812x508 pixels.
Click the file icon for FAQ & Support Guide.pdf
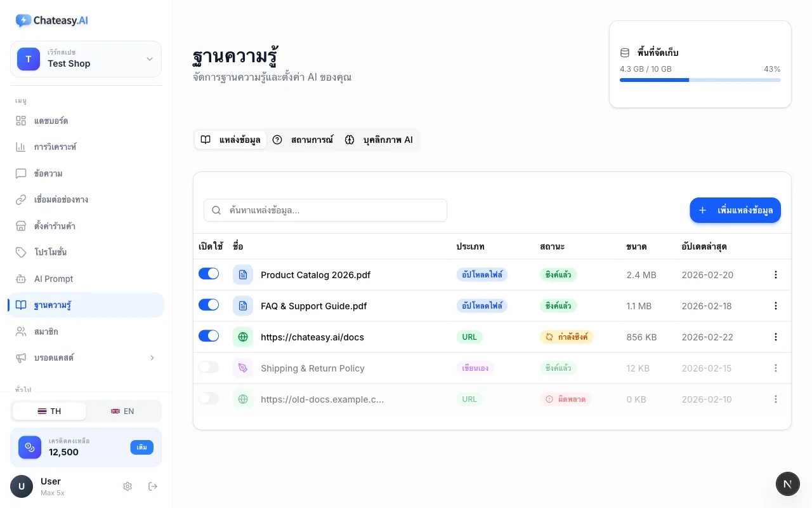click(243, 306)
